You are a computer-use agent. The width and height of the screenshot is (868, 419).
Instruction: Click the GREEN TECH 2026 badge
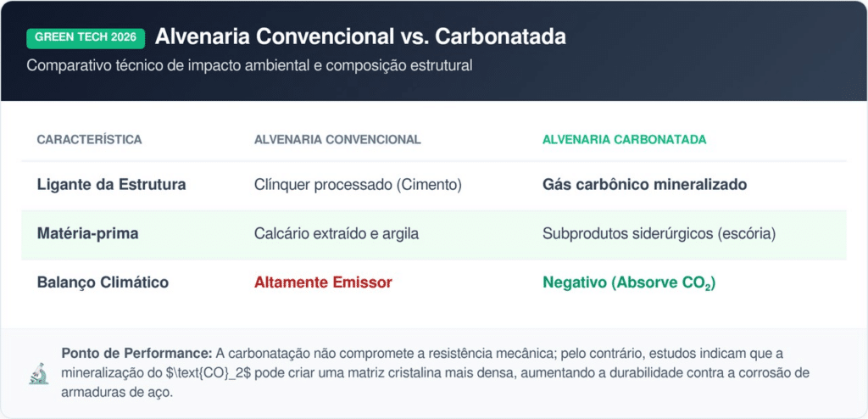(x=86, y=37)
